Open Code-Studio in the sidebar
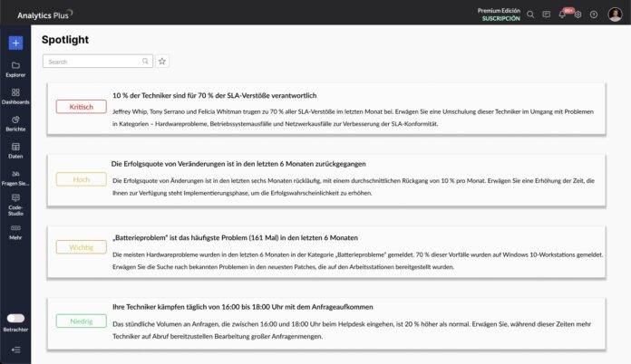 pos(15,205)
